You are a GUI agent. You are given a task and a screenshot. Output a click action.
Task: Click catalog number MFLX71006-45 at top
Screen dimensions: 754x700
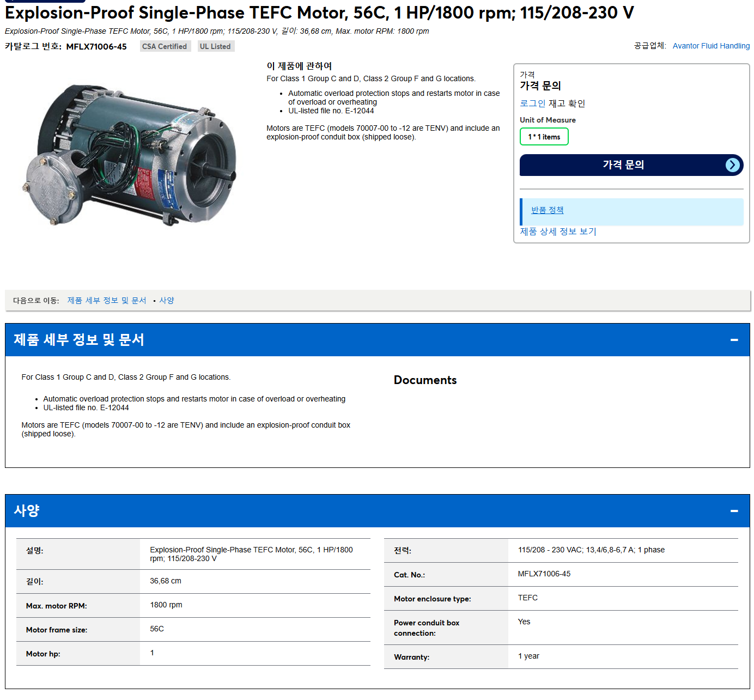(96, 47)
